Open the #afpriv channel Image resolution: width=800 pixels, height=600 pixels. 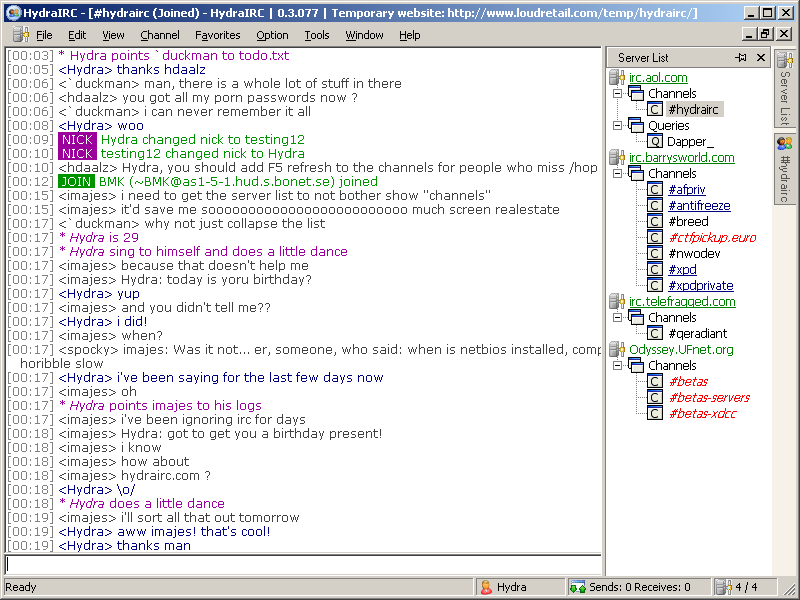(687, 190)
